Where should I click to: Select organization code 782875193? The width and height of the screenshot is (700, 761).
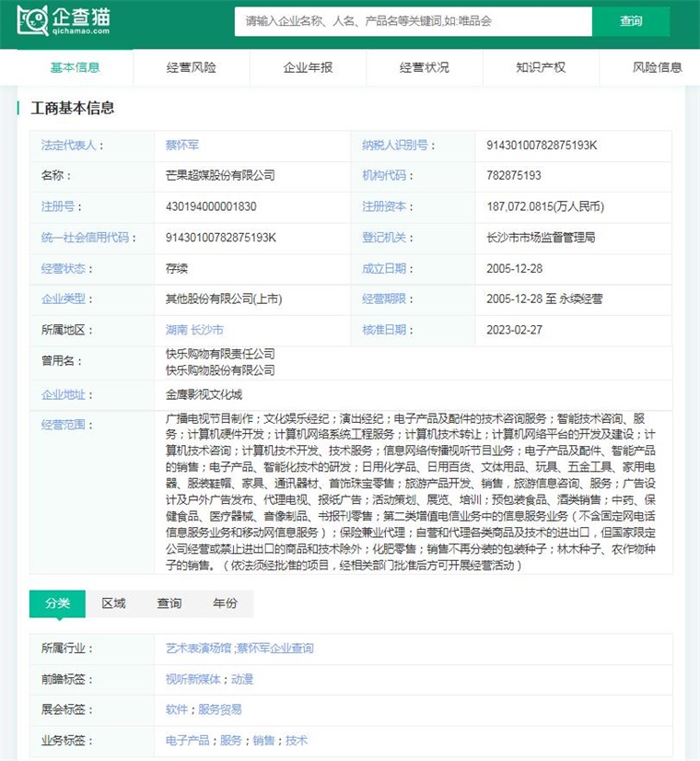(514, 175)
